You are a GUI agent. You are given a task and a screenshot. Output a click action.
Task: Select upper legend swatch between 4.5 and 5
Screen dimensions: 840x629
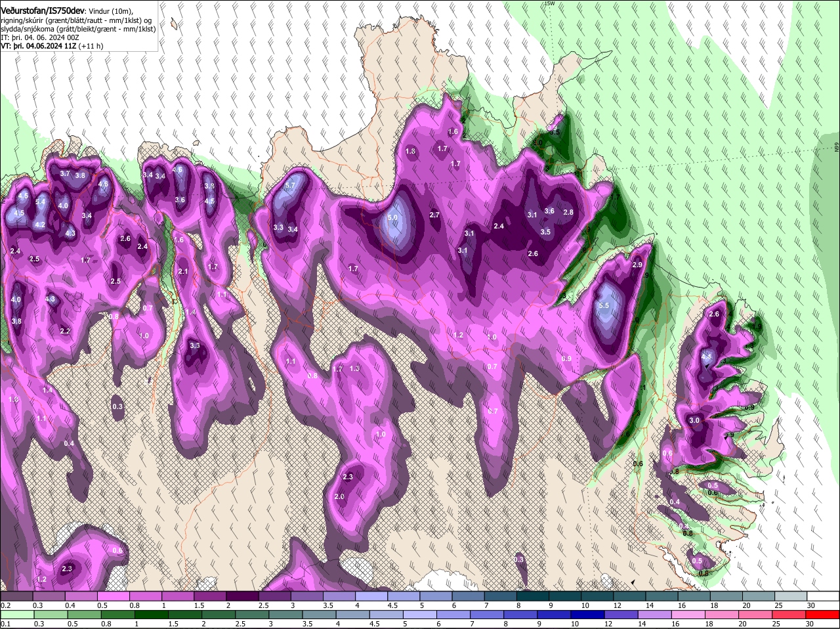click(x=402, y=596)
